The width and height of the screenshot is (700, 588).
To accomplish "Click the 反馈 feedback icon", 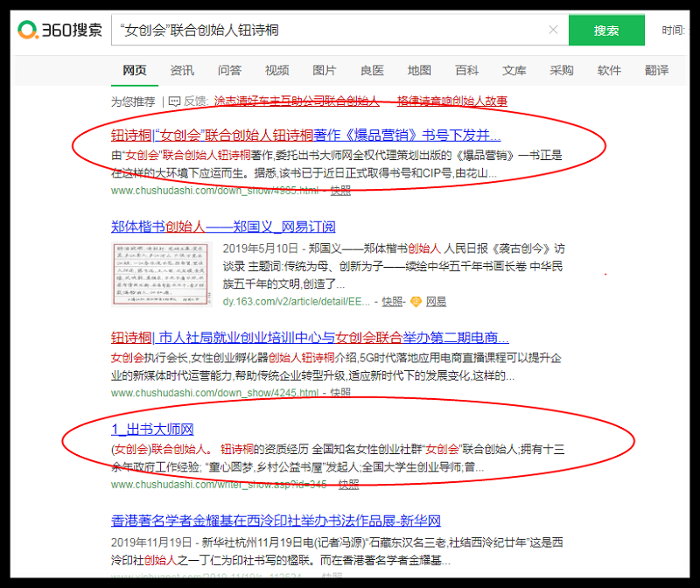I will pos(174,101).
